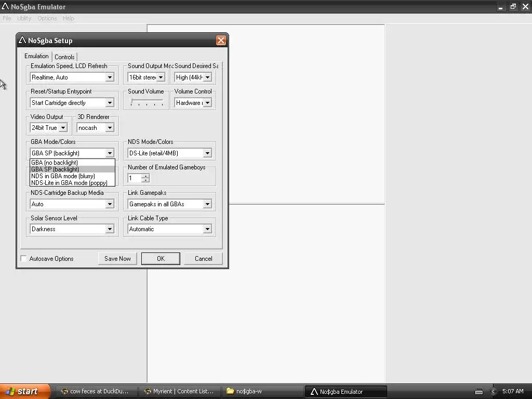Click the No$gba logo in Setup title bar
Screen dimensions: 532x399
click(22, 41)
